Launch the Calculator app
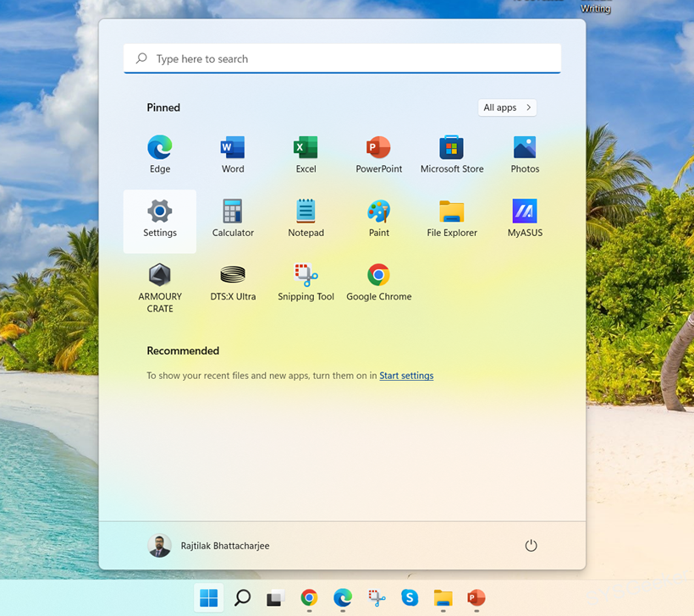Viewport: 694px width, 616px height. coord(233,219)
